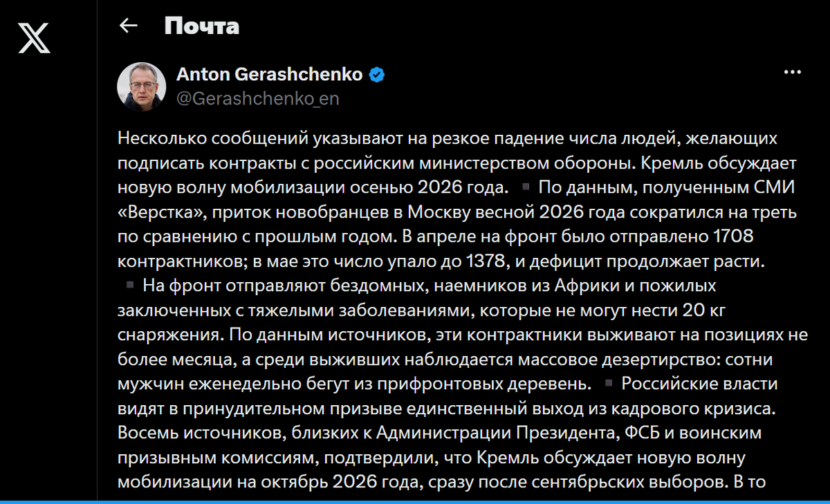Click the square bullet before 'По данным'
The image size is (830, 504).
pos(526,187)
